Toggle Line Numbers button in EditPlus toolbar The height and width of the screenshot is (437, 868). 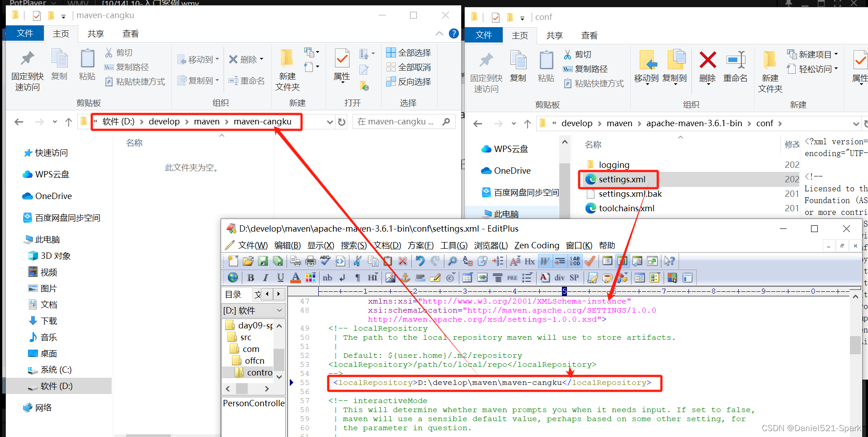[x=575, y=261]
